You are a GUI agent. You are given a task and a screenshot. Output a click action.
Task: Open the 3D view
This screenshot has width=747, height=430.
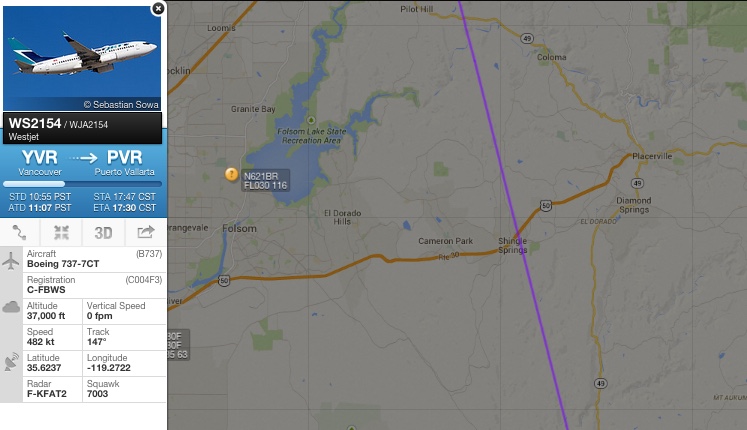pyautogui.click(x=103, y=233)
